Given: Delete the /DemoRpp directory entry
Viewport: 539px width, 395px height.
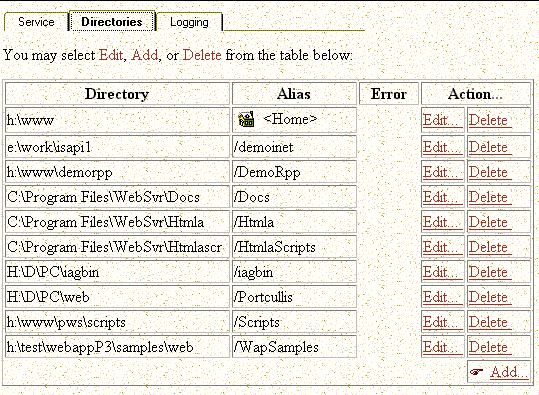Looking at the screenshot, I should pyautogui.click(x=490, y=172).
